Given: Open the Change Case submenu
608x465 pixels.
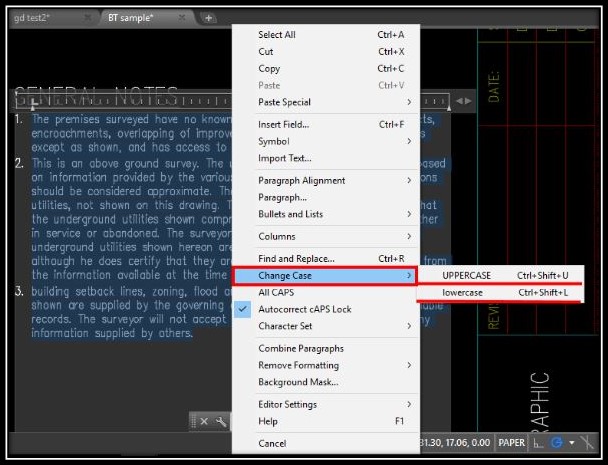Looking at the screenshot, I should [x=325, y=276].
